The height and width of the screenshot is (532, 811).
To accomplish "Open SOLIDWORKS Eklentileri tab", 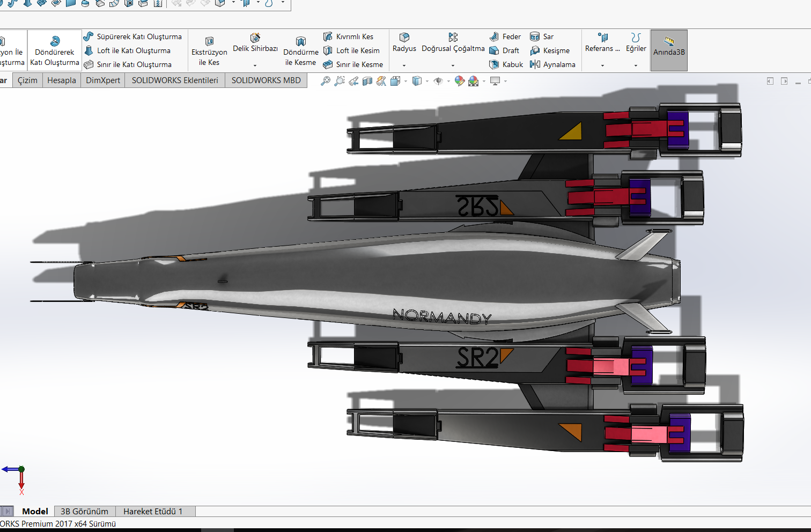I will (175, 80).
